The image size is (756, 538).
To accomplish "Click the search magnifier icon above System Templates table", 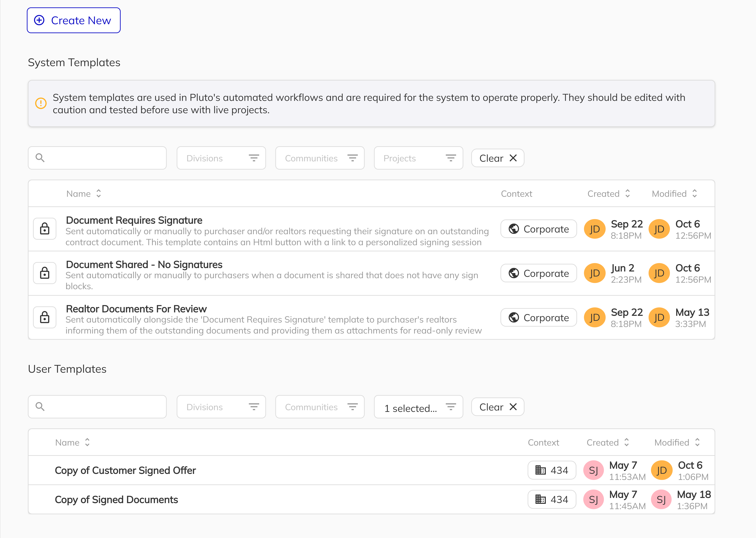I will coord(40,158).
